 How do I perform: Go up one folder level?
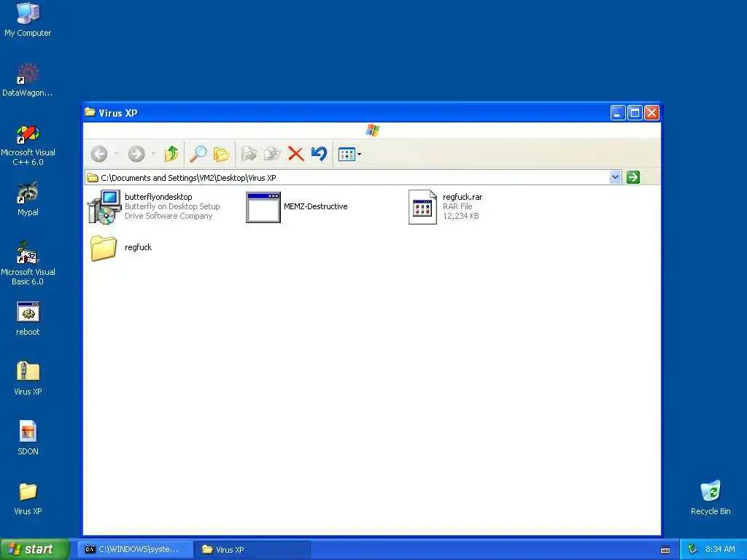(x=171, y=154)
